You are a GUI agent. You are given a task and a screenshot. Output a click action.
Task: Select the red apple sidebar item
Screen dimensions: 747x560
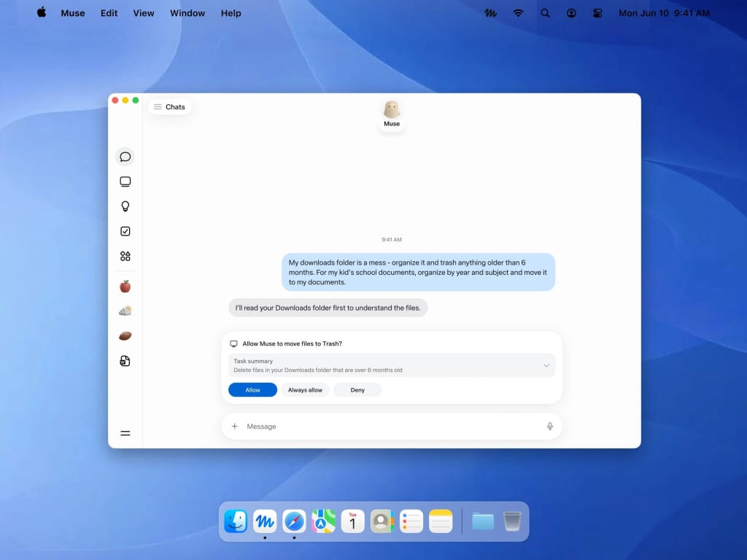coord(125,286)
